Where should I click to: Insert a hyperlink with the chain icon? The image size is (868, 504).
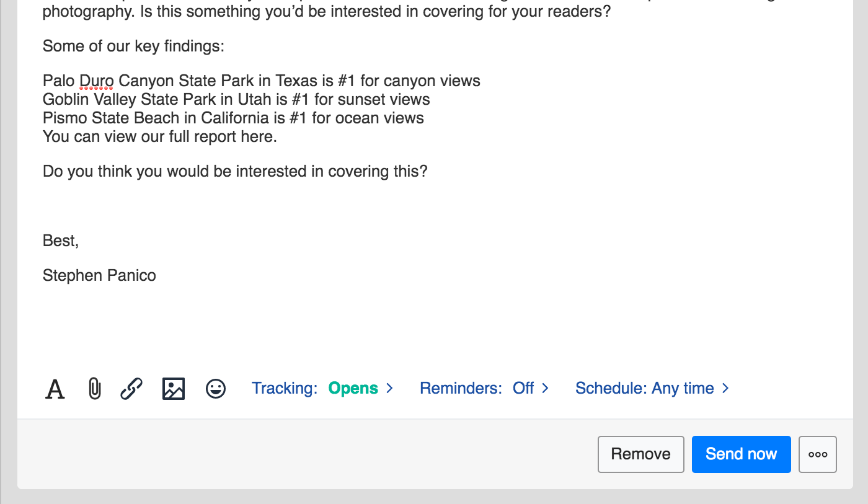coord(131,389)
